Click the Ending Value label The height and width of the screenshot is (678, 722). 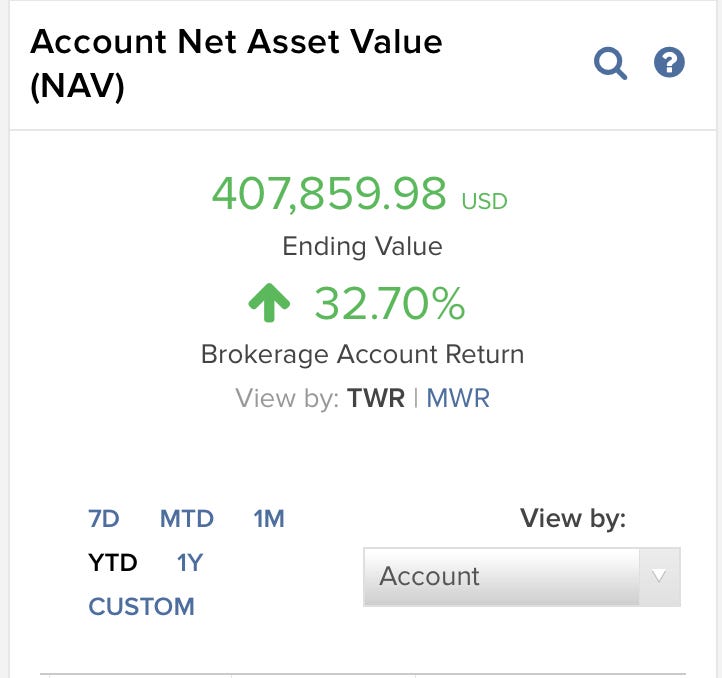point(362,246)
